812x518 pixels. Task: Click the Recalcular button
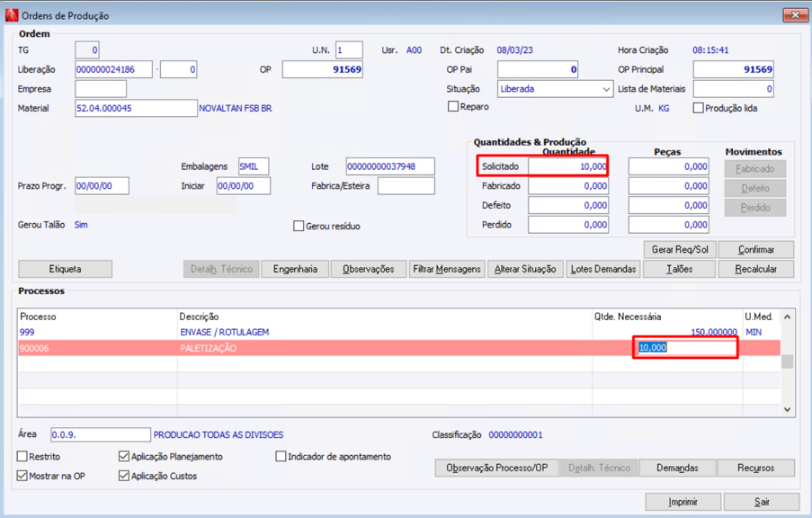point(756,269)
